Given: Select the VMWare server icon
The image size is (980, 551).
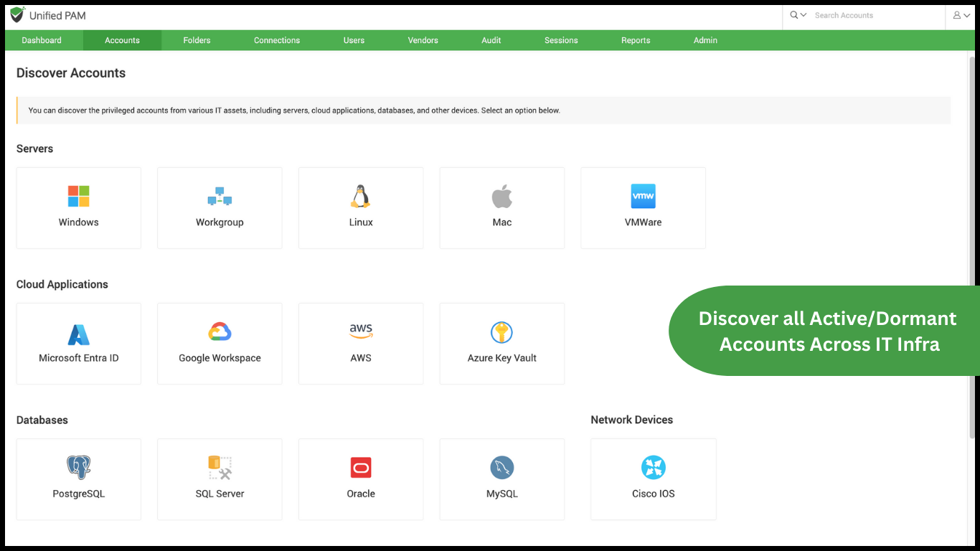Looking at the screenshot, I should coord(643,197).
